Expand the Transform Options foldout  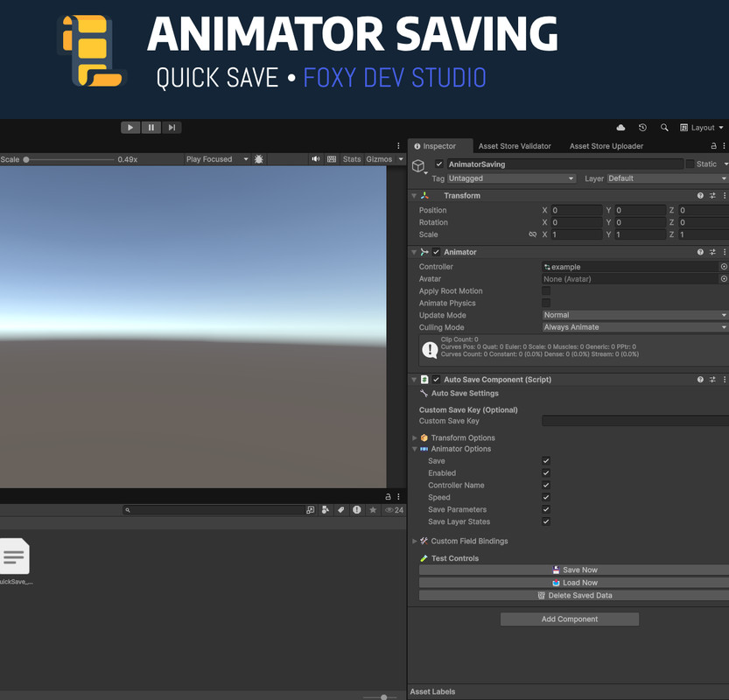point(415,437)
